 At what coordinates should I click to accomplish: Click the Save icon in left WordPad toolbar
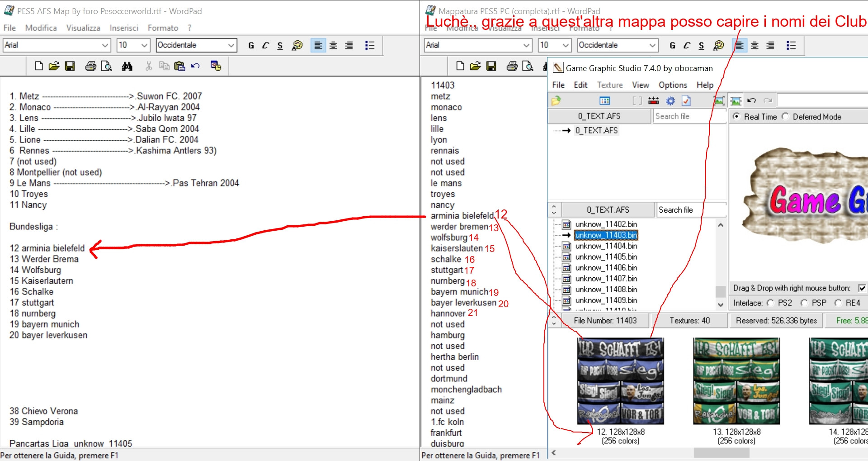[70, 67]
